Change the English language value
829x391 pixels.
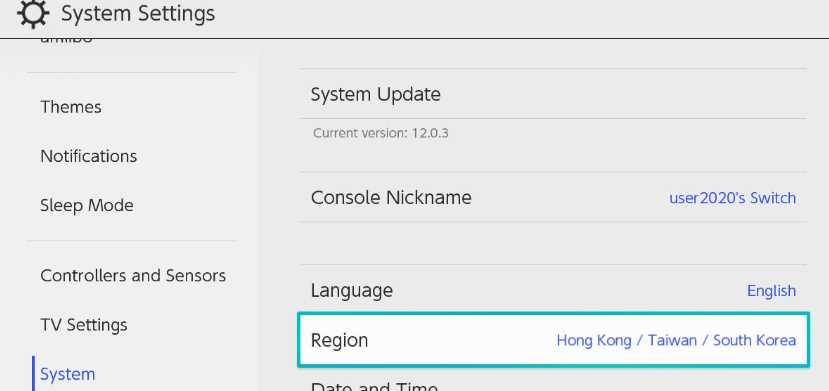(771, 291)
